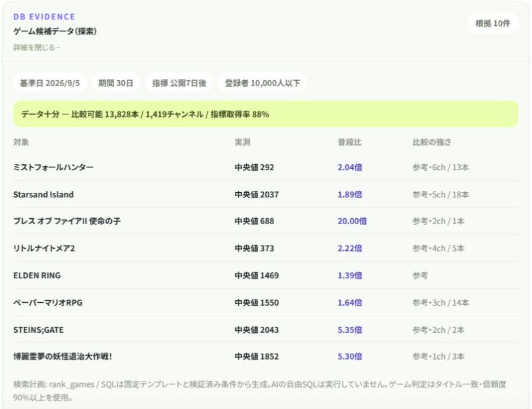Click the 1.39倍 ratio
This screenshot has width=532, height=409.
click(350, 276)
